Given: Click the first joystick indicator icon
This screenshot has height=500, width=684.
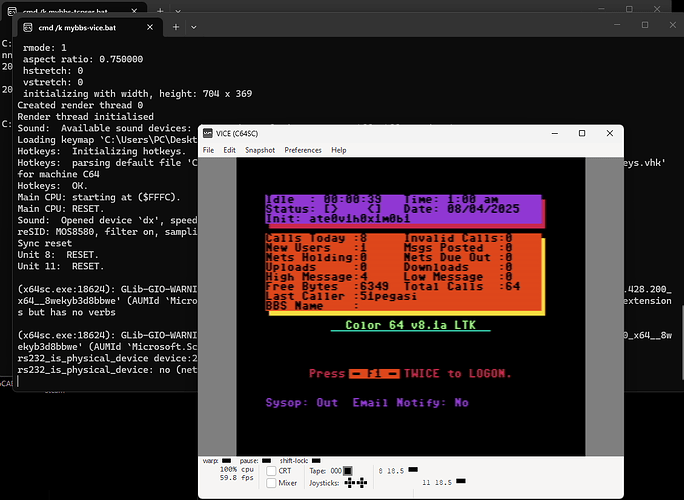Looking at the screenshot, I should click(350, 483).
